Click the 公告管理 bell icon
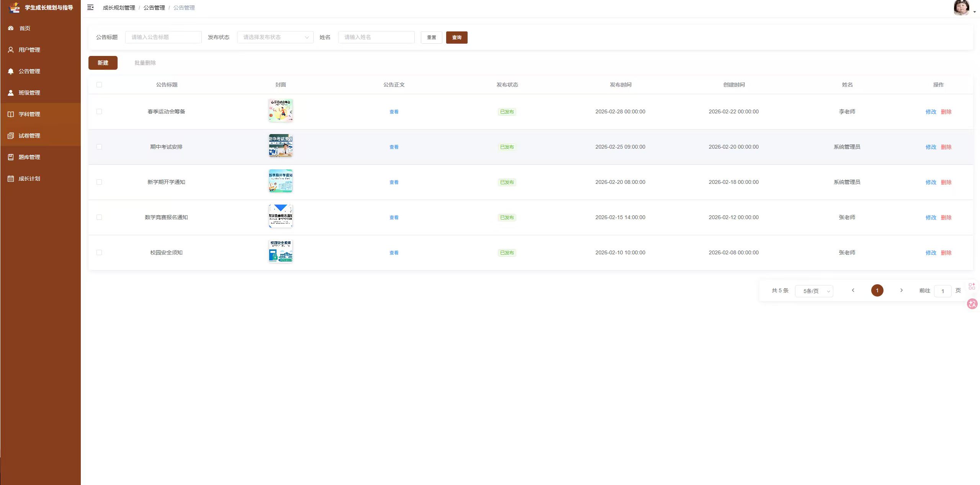This screenshot has width=980, height=485. tap(11, 71)
